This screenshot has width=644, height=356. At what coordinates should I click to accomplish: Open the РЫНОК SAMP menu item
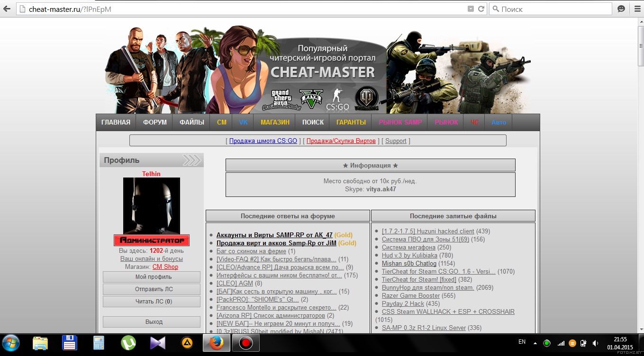pyautogui.click(x=400, y=122)
